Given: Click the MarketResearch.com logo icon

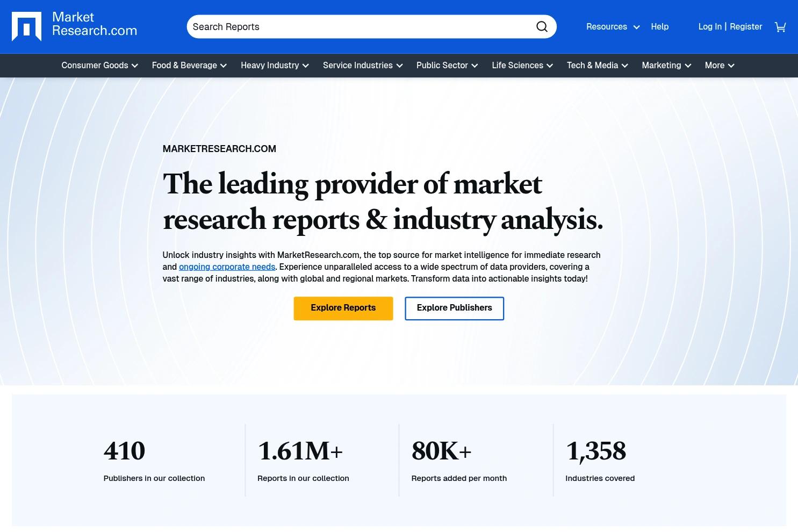Looking at the screenshot, I should click(26, 26).
